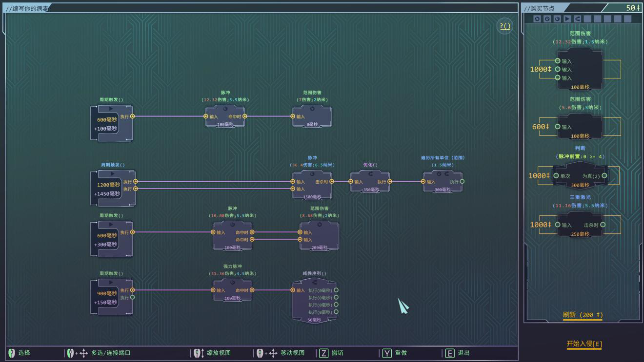Select the play-triangle filter icon in shop
This screenshot has height=362, width=644.
[567, 19]
